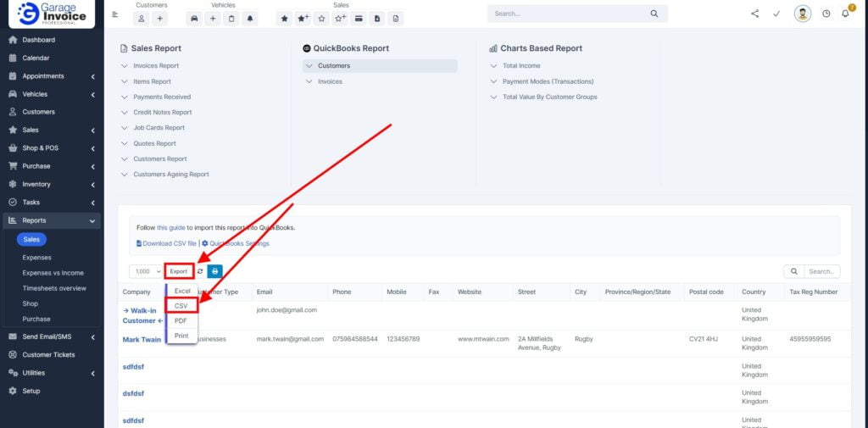Screen dimensions: 868x428
Task: Select CSV from export menu
Action: 181,306
